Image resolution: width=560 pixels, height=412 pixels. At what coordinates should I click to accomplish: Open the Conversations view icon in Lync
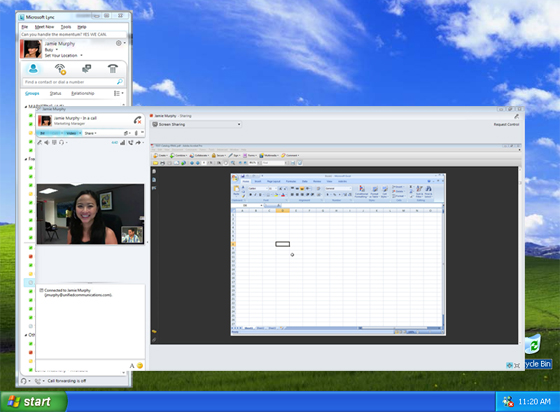[86, 68]
